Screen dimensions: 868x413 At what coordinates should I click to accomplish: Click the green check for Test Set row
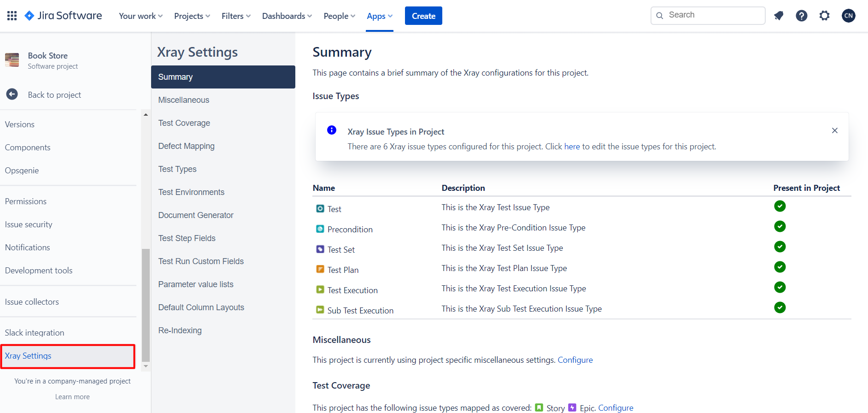coord(780,247)
